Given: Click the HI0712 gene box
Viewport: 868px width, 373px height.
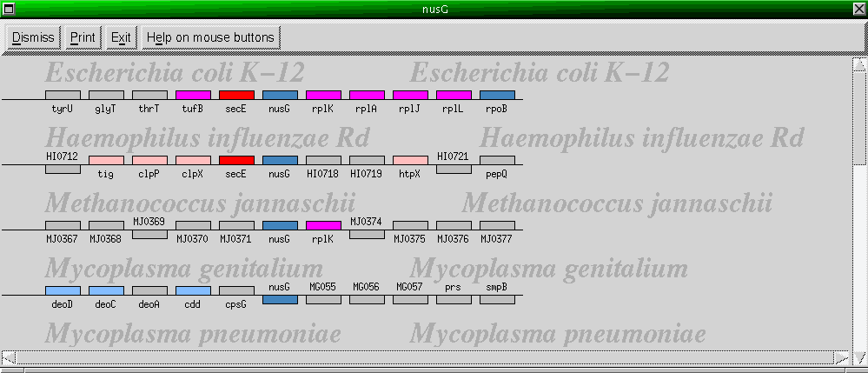Looking at the screenshot, I should (x=63, y=170).
